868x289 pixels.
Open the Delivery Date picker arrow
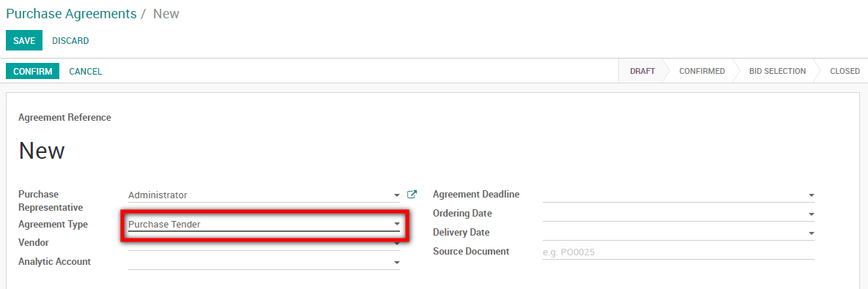[x=811, y=233]
